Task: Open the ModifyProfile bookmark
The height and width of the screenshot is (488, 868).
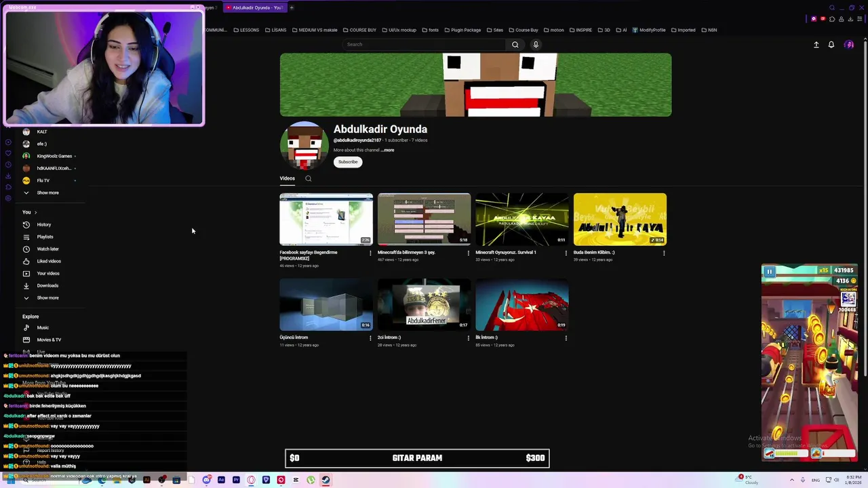Action: (x=649, y=30)
